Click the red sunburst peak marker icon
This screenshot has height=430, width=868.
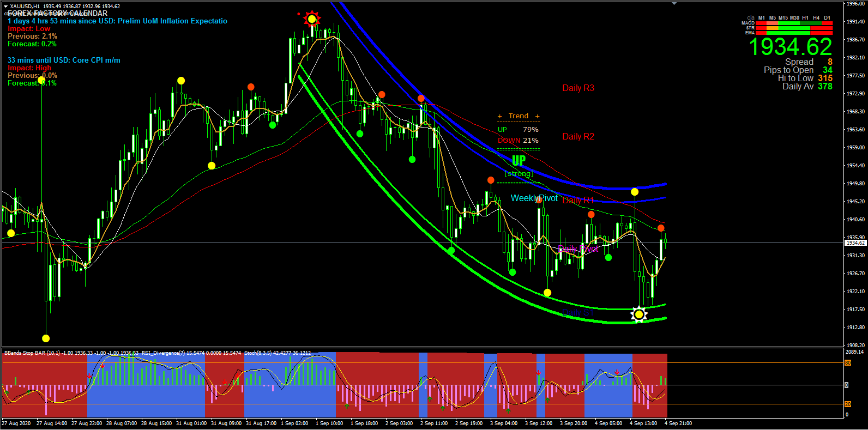(312, 20)
